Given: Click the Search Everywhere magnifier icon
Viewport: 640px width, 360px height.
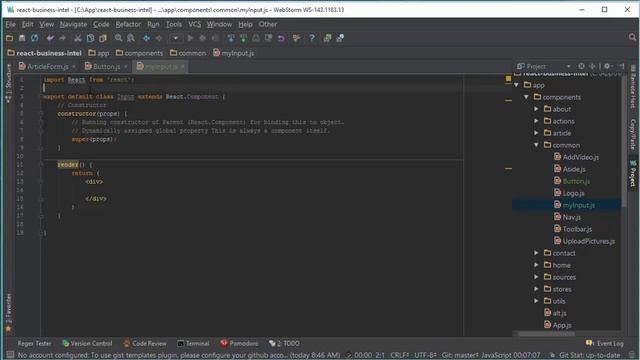Looking at the screenshot, I should pos(632,38).
